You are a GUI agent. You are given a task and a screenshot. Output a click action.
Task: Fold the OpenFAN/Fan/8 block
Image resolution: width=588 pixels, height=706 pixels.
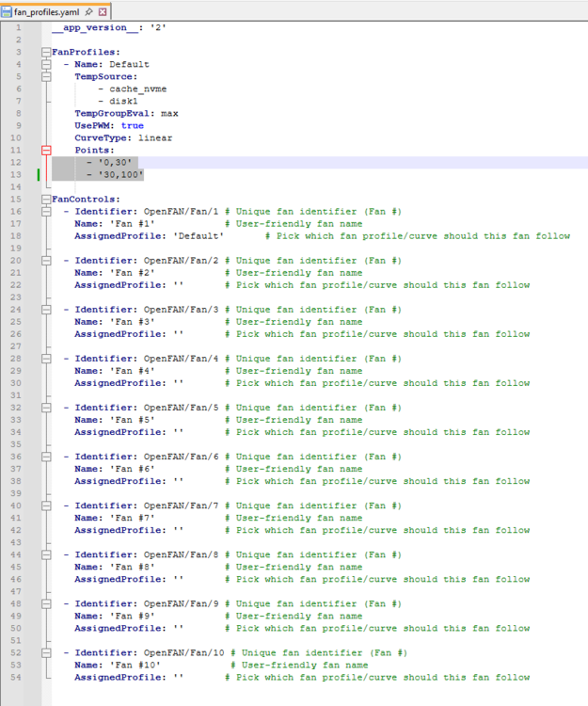point(46,554)
